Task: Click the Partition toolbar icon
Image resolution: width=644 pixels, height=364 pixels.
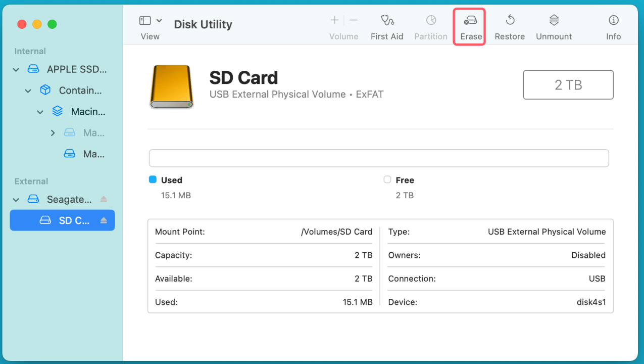Action: pyautogui.click(x=430, y=25)
